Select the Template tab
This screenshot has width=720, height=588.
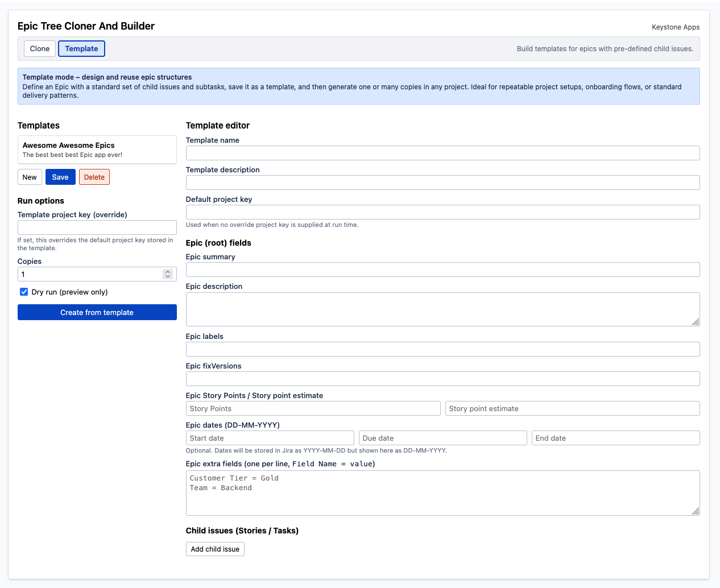(x=81, y=48)
